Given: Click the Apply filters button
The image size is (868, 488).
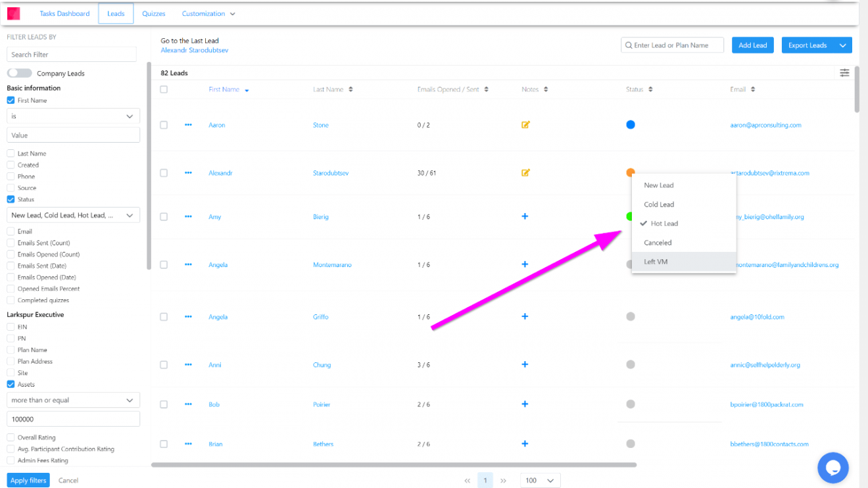Looking at the screenshot, I should point(28,480).
